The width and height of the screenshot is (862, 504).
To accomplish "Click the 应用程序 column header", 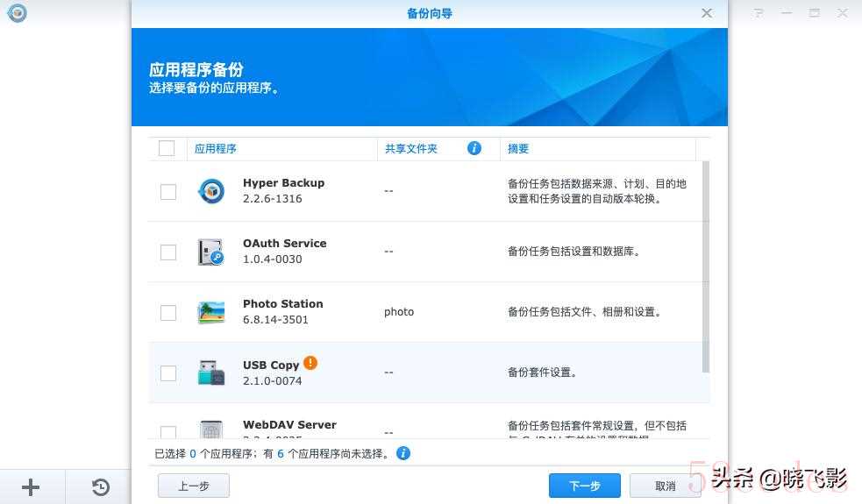I will pos(282,149).
